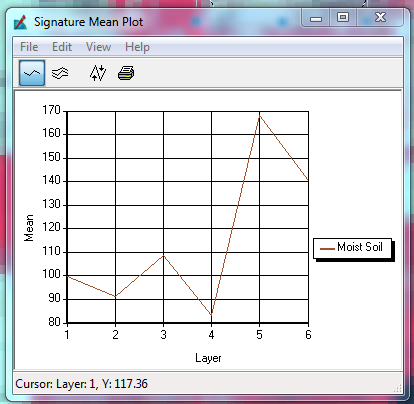Click layer number 2 on the axis
This screenshot has height=404, width=414.
pyautogui.click(x=115, y=334)
